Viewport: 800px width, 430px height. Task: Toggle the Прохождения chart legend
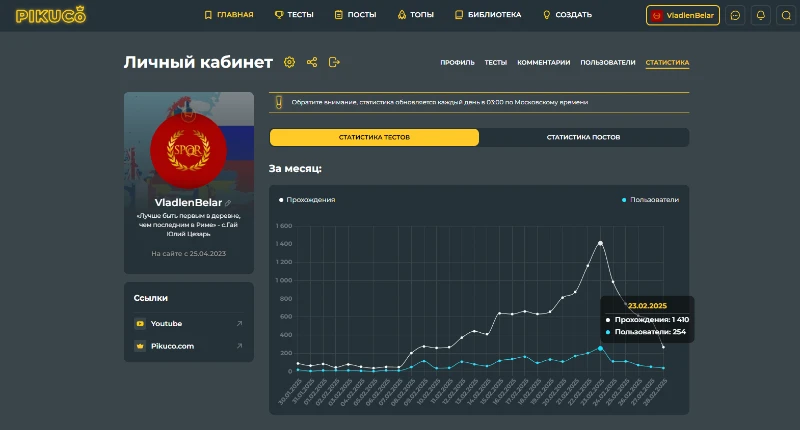pyautogui.click(x=307, y=200)
